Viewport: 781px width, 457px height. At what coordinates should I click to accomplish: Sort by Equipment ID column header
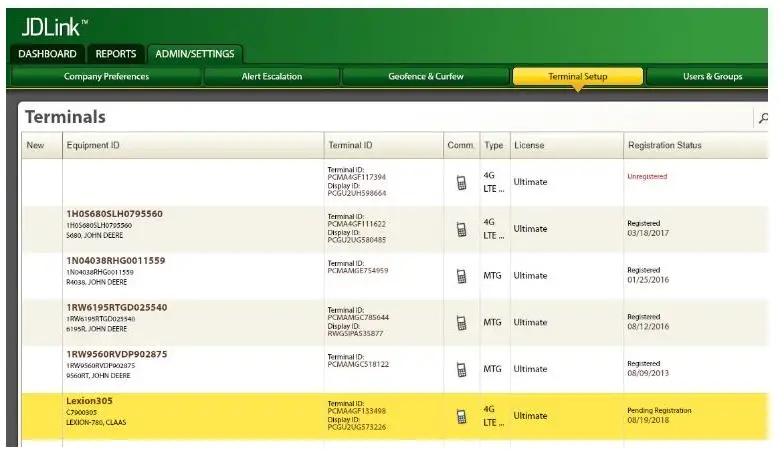tap(193, 145)
